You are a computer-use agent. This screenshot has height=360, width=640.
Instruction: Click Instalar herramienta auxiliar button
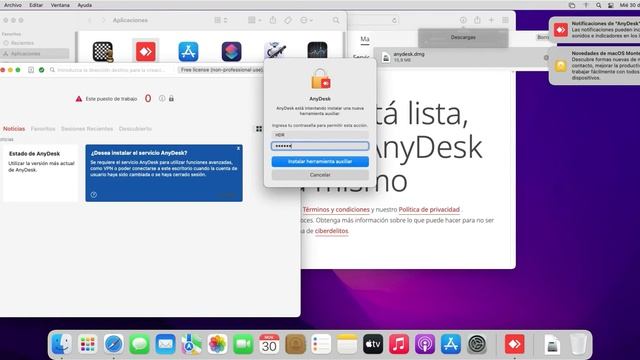point(320,162)
